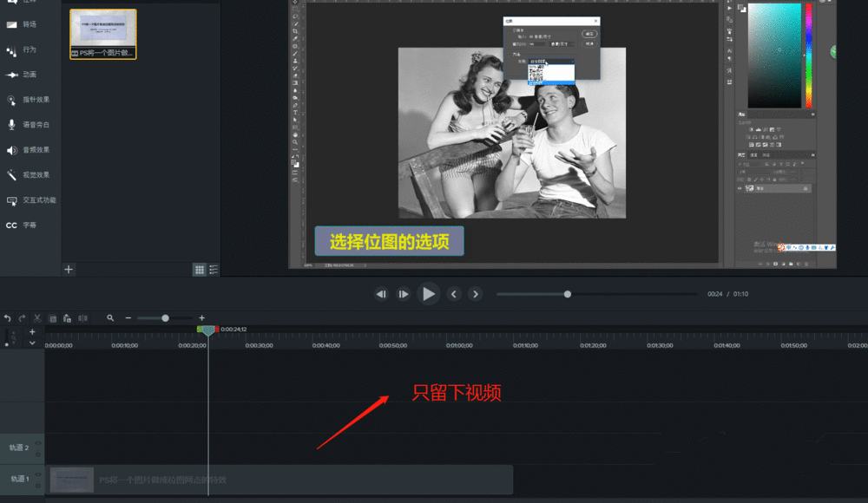Image resolution: width=868 pixels, height=503 pixels.
Task: Click the + button to add media
Action: pyautogui.click(x=68, y=269)
